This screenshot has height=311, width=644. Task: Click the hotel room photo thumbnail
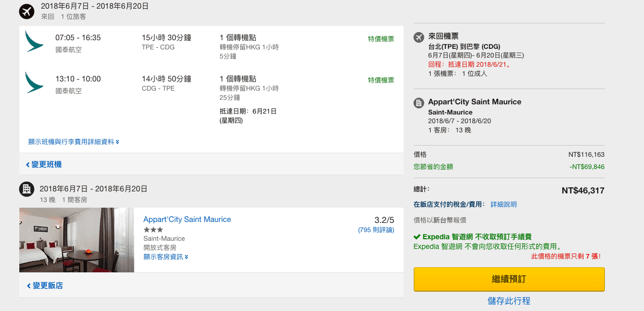[x=77, y=240]
